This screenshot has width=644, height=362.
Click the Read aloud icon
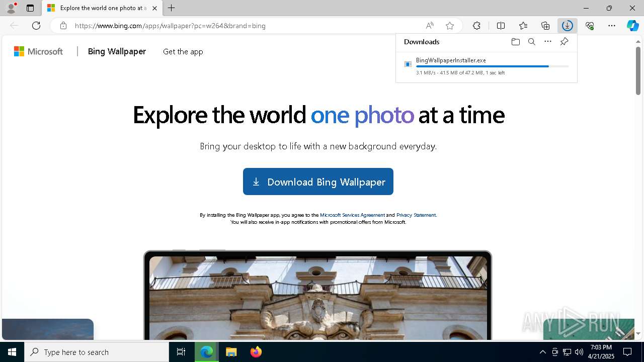[x=430, y=26]
